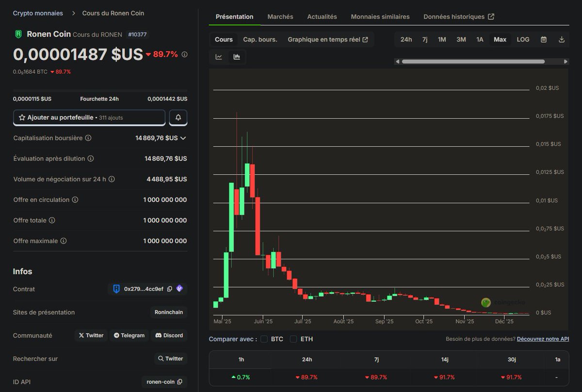Click the right arrow of chart range scrollbar

[x=566, y=62]
